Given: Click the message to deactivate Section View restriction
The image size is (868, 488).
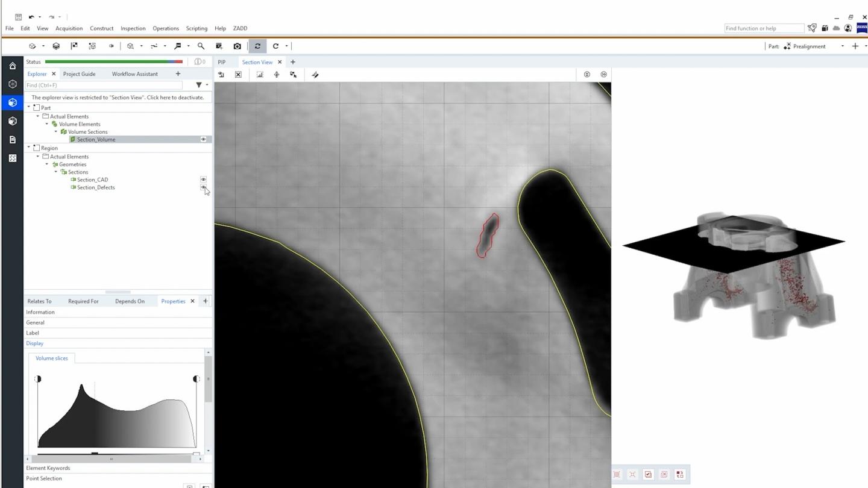Looking at the screenshot, I should pos(118,97).
